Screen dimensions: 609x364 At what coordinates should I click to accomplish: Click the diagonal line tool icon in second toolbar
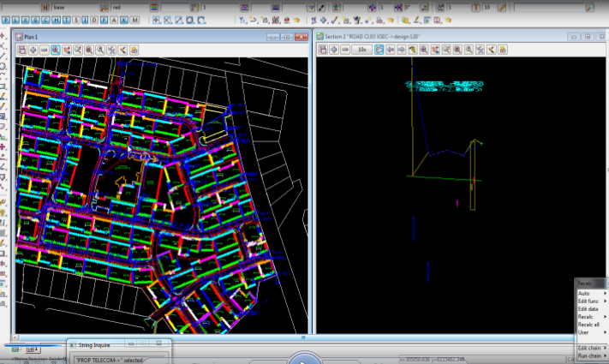179,21
